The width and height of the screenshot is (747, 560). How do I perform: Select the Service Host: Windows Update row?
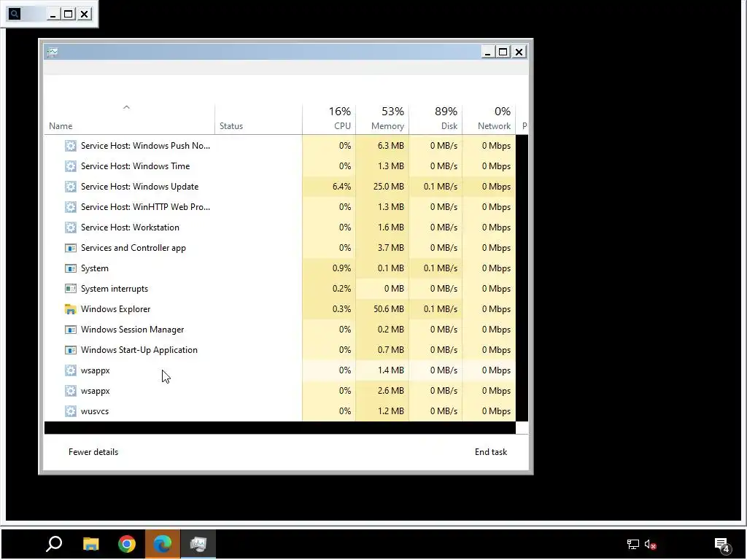tap(280, 187)
